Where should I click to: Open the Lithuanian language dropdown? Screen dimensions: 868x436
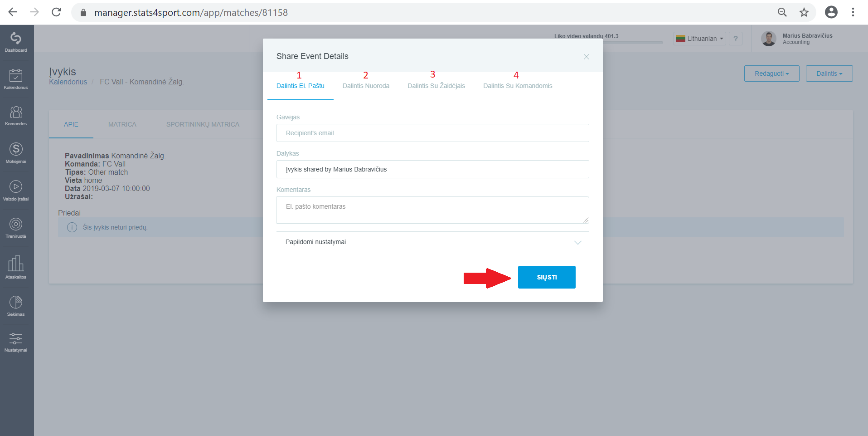coord(700,39)
